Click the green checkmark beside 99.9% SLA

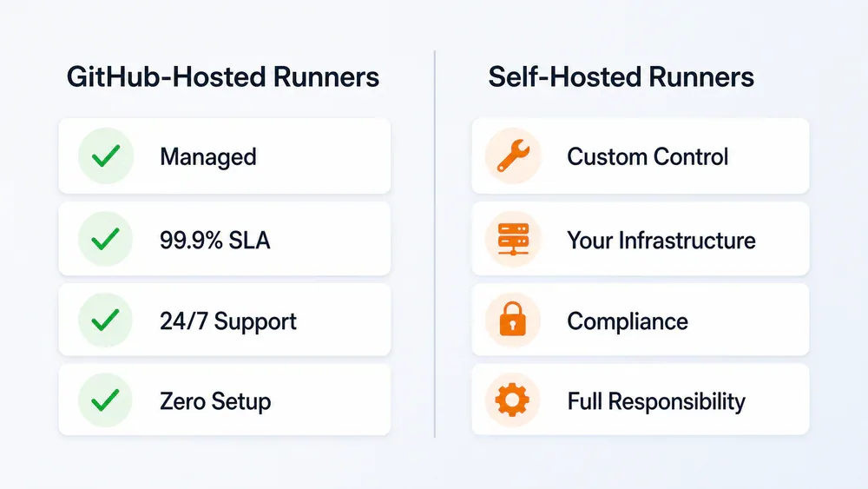pyautogui.click(x=105, y=239)
